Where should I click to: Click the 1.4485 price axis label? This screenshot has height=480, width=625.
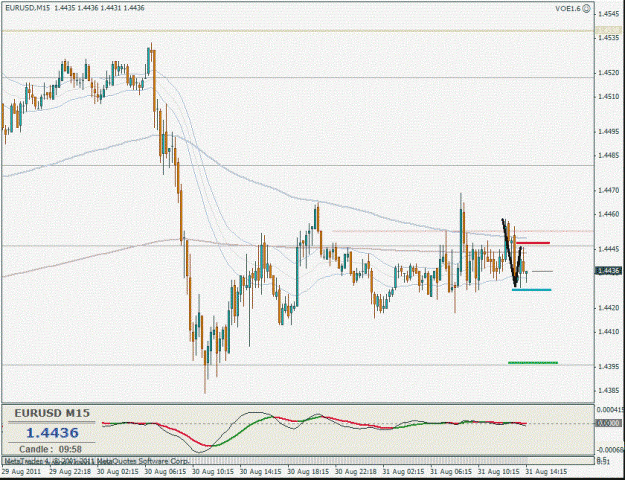pos(608,155)
